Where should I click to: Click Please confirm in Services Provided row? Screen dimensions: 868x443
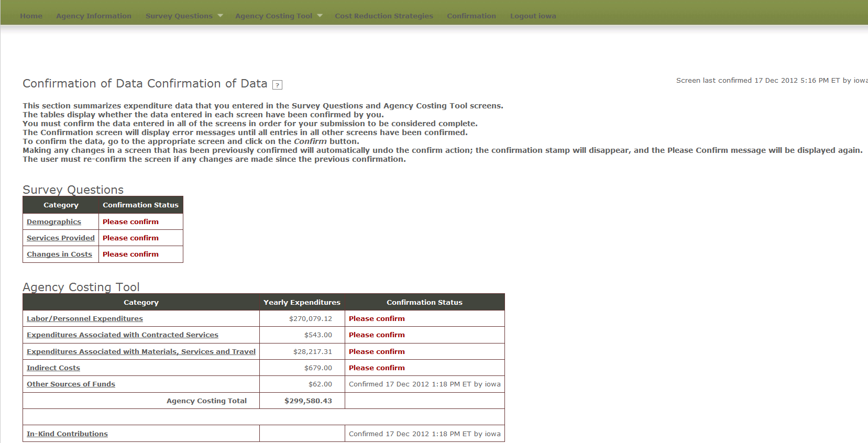click(130, 238)
